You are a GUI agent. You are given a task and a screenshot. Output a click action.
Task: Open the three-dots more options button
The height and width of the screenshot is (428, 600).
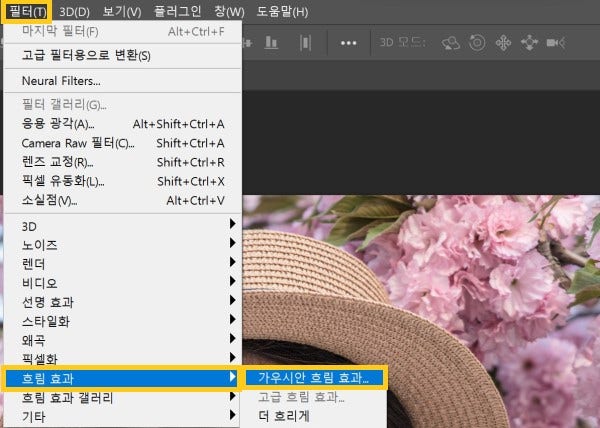349,43
